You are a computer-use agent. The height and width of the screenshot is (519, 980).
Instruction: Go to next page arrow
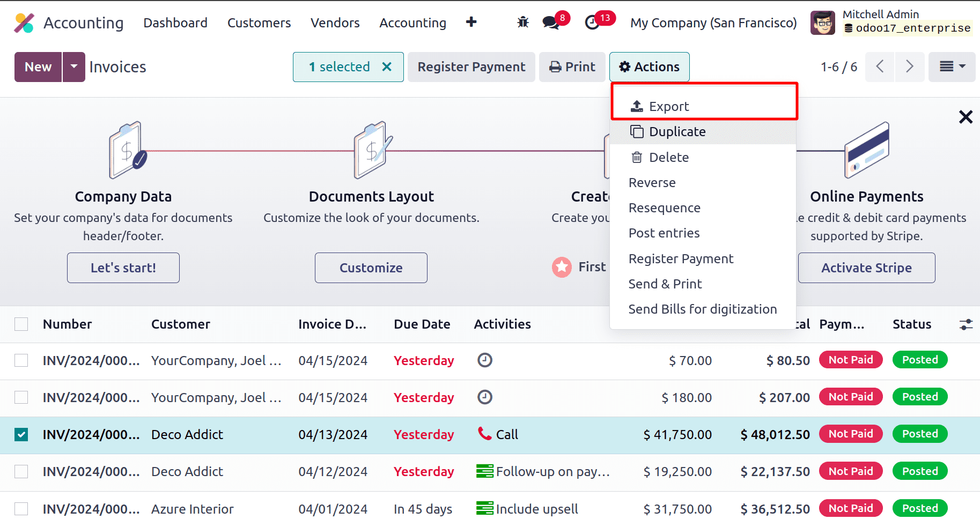(x=910, y=66)
